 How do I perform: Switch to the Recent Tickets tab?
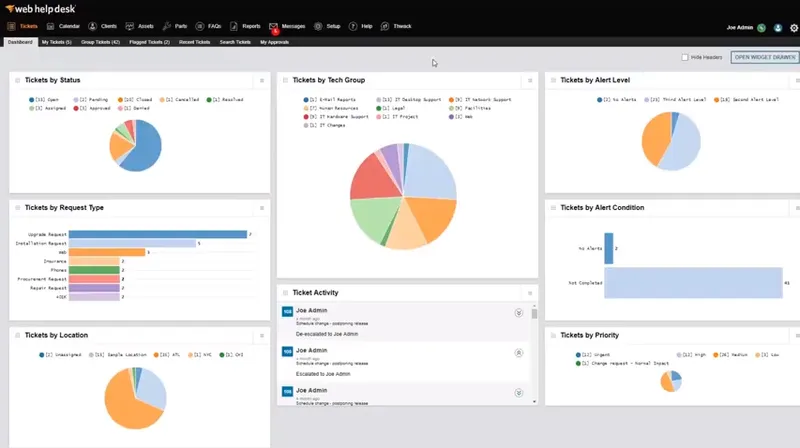pyautogui.click(x=194, y=42)
